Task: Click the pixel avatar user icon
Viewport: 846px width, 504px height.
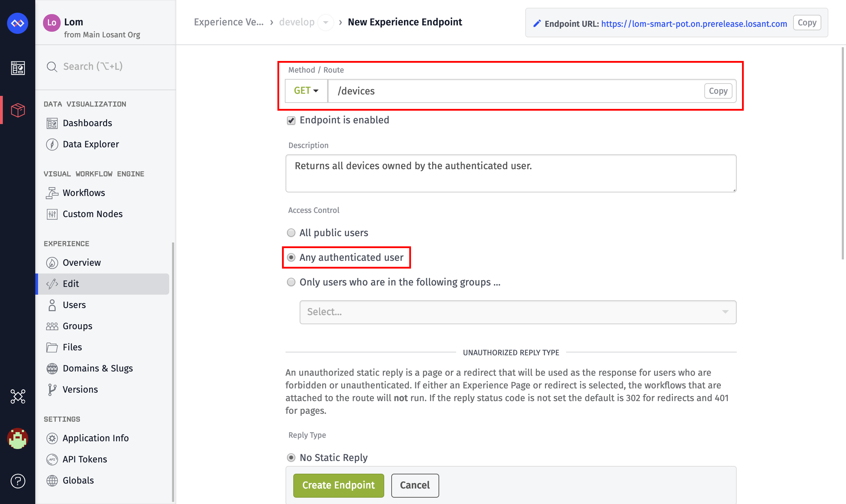Action: (x=18, y=439)
